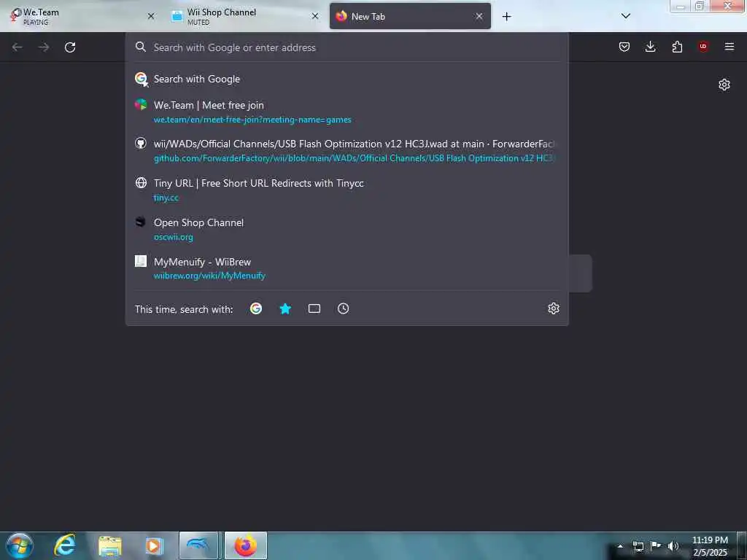This screenshot has width=747, height=560.
Task: Open Windows Media Player from taskbar
Action: pos(153,545)
